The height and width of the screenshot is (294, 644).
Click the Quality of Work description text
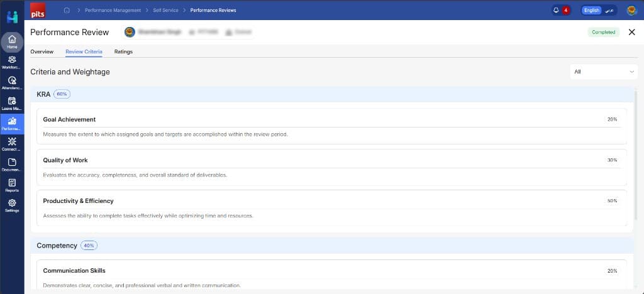(135, 175)
